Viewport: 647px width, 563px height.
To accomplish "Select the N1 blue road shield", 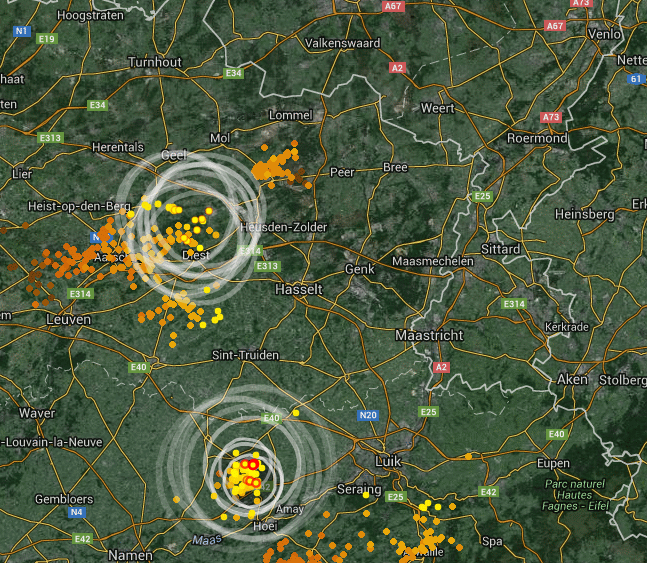I will (x=21, y=31).
